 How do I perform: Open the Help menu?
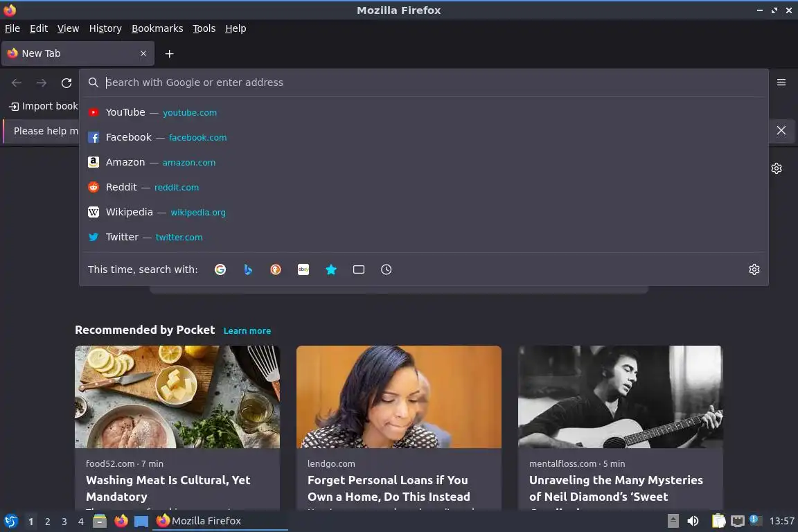click(x=236, y=28)
